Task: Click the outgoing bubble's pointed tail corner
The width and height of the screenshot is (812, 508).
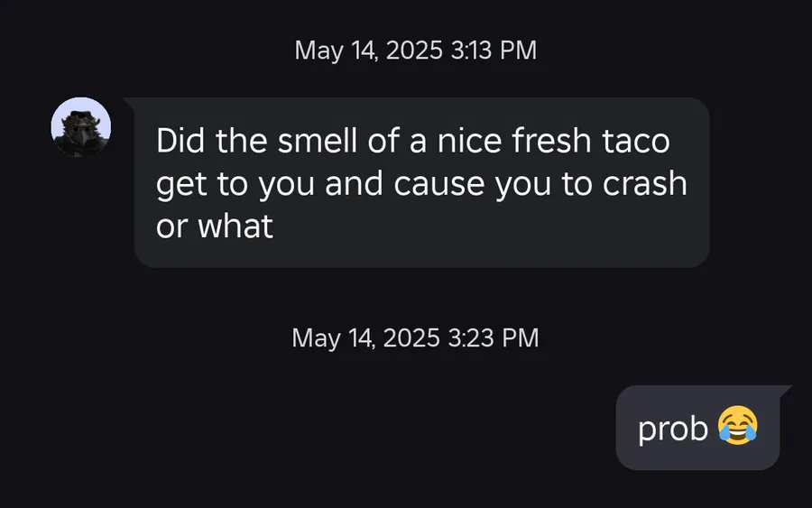Action: (x=785, y=391)
